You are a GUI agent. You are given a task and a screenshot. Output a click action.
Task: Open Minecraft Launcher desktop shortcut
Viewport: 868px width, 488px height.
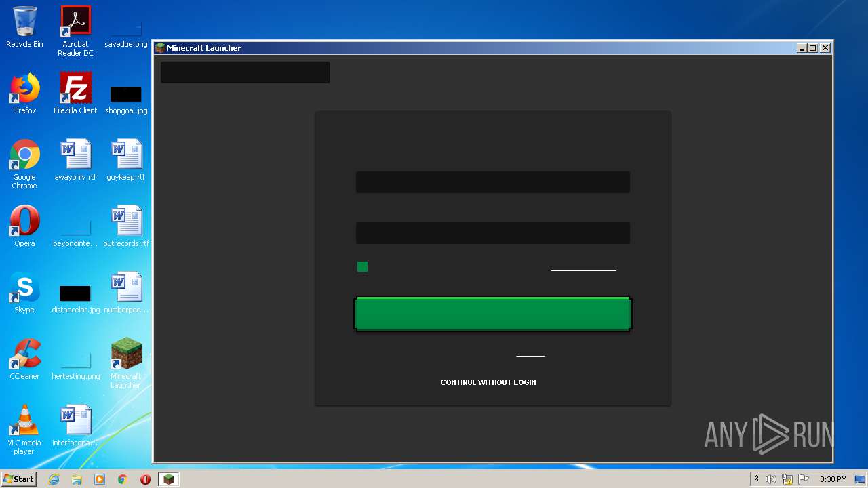tap(126, 363)
